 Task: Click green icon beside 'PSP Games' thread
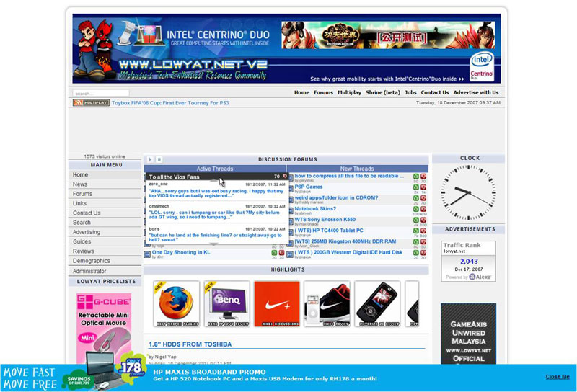[x=416, y=187]
